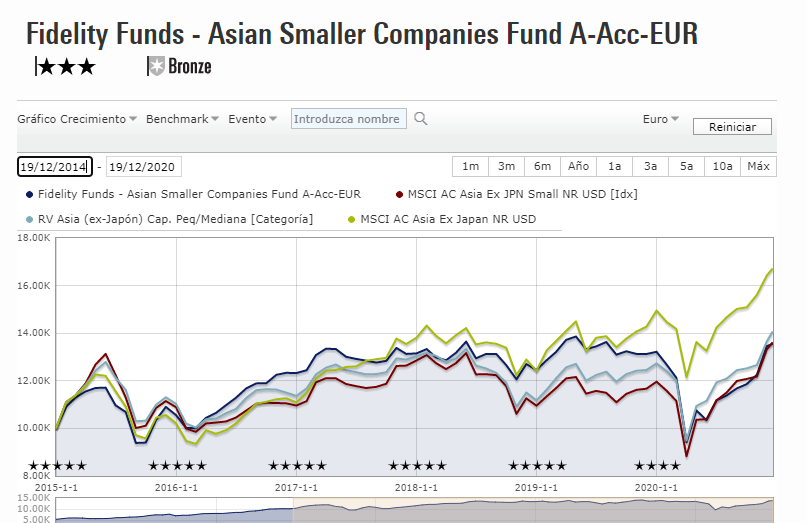Toggle the RV Asia category series legend
Screen dimensions: 807x523
[167, 218]
